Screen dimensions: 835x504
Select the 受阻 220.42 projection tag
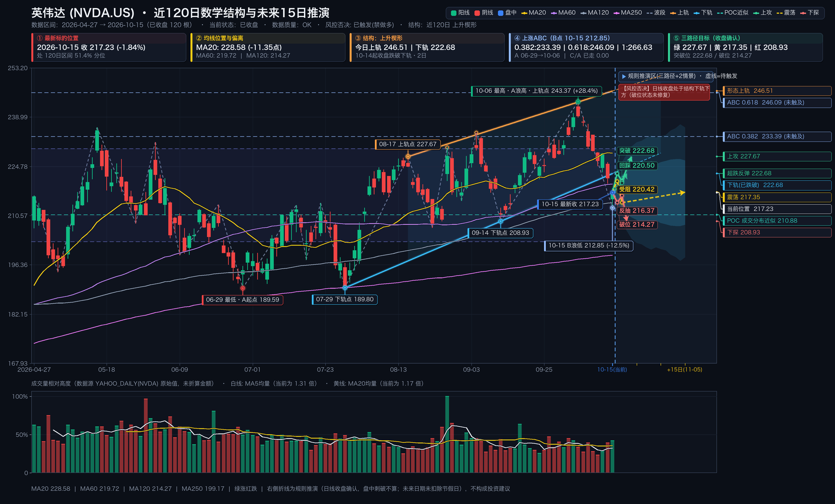pos(637,189)
